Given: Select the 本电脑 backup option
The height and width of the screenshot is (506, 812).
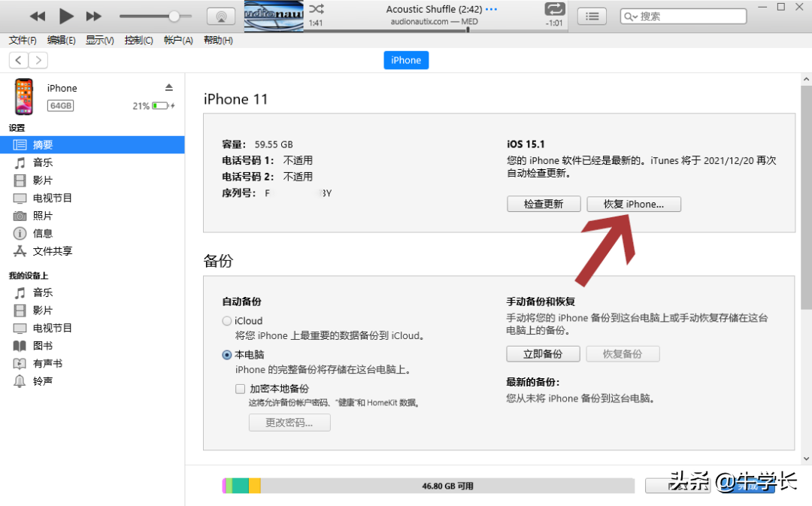Looking at the screenshot, I should 226,354.
